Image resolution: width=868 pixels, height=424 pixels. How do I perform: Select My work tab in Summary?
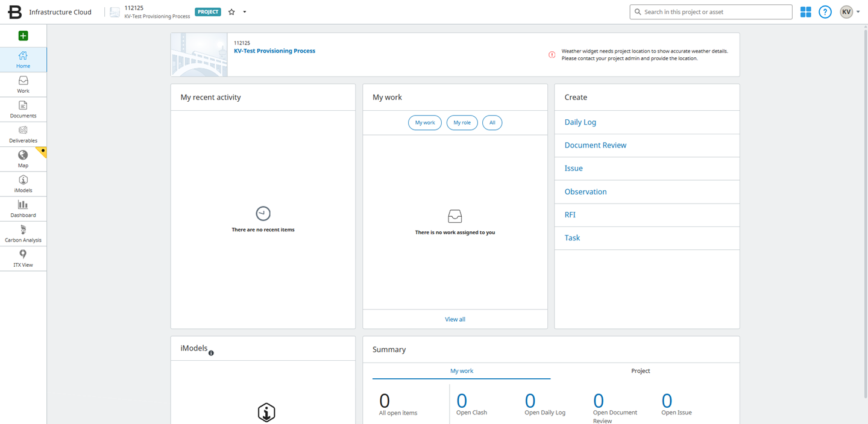pos(462,371)
